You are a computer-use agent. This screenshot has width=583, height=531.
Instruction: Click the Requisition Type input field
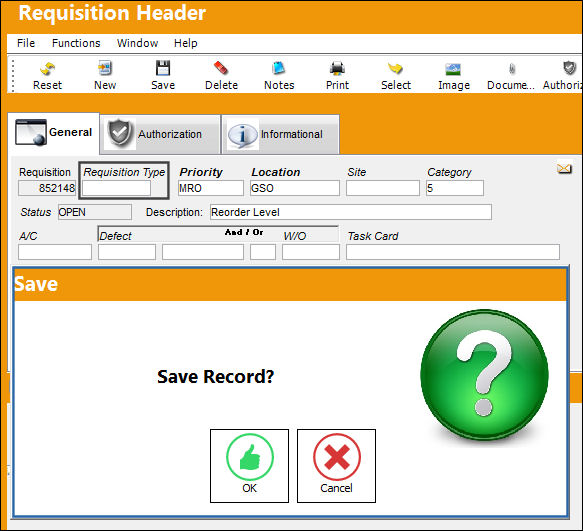(116, 188)
